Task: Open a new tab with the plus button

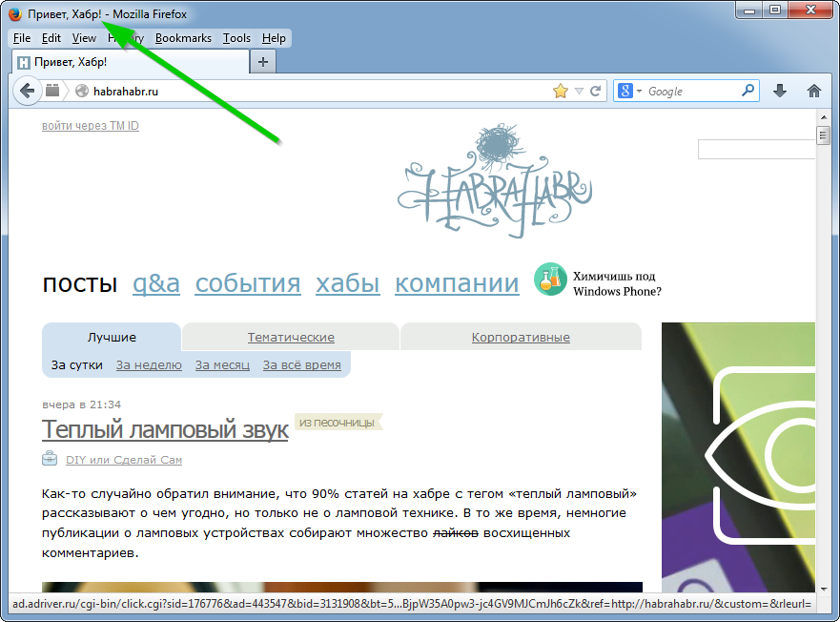Action: [x=263, y=62]
